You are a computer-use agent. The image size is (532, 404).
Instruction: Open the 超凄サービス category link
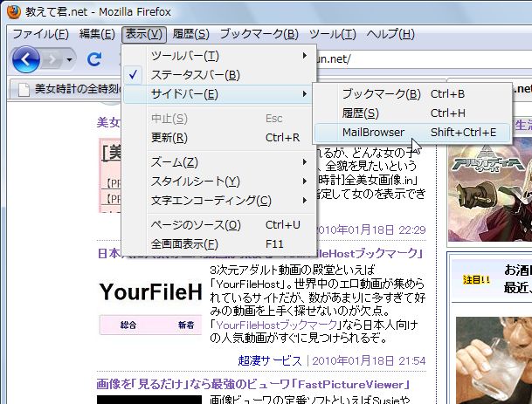(x=270, y=360)
